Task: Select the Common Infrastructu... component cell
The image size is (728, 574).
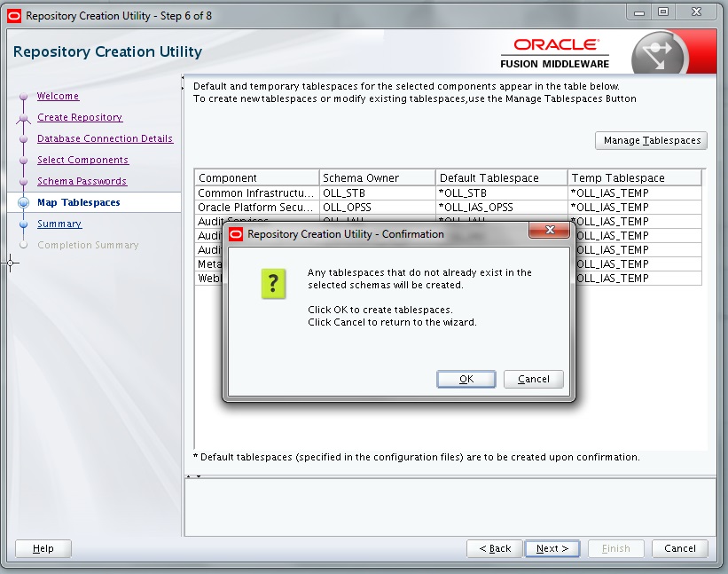Action: click(257, 193)
